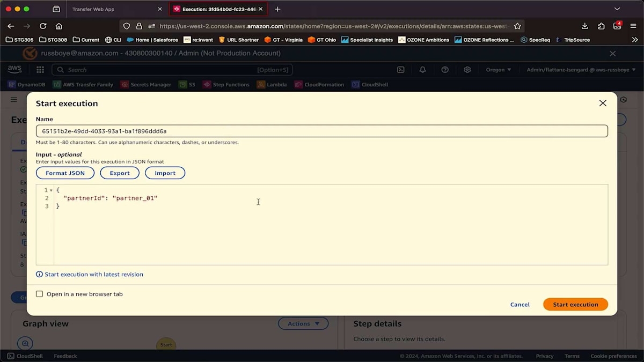
Task: Open the S3 service shortcut
Action: click(187, 84)
